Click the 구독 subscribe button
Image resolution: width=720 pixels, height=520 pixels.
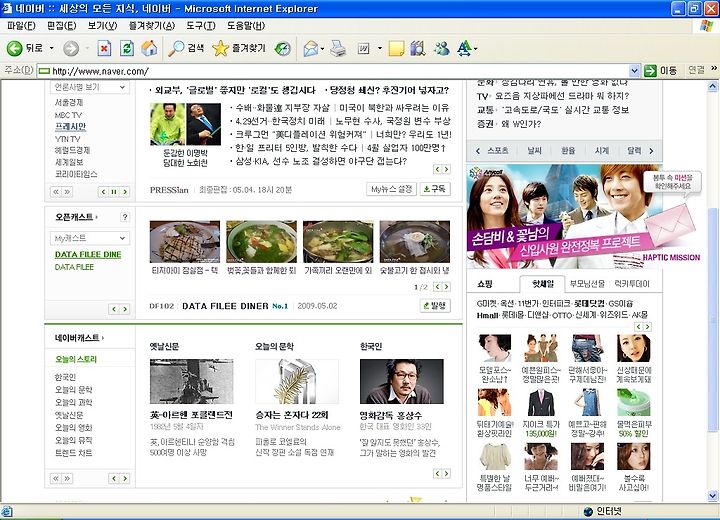pos(434,189)
